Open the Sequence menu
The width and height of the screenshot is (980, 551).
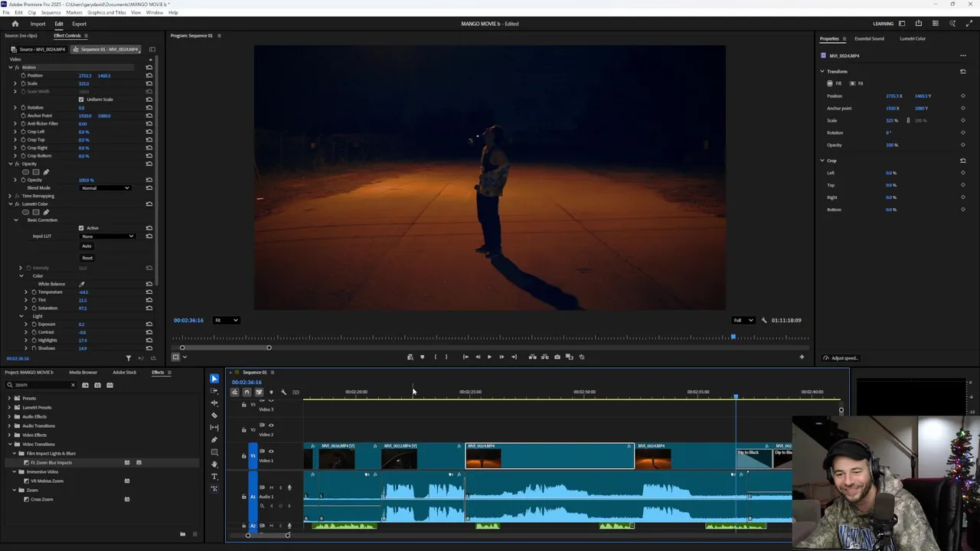click(51, 13)
